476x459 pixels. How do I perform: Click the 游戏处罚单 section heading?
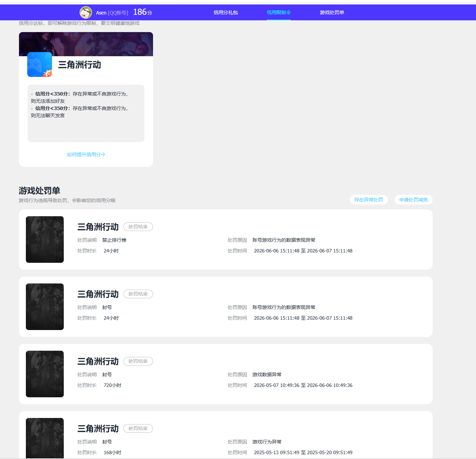point(39,191)
